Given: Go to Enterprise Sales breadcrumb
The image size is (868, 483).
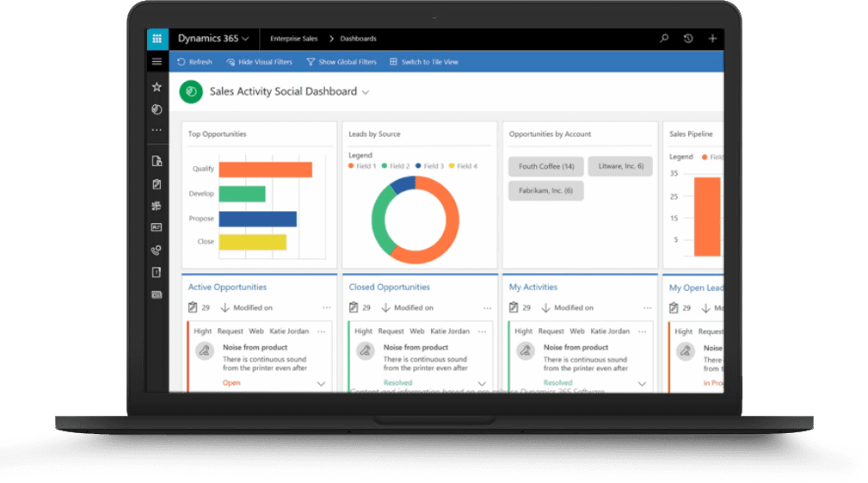Looking at the screenshot, I should pyautogui.click(x=294, y=39).
